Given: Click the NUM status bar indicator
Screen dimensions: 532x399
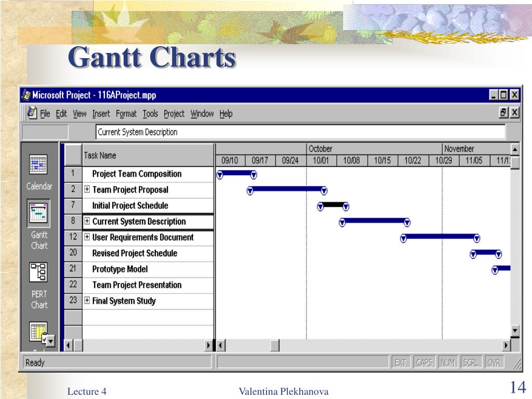Looking at the screenshot, I should tap(447, 363).
